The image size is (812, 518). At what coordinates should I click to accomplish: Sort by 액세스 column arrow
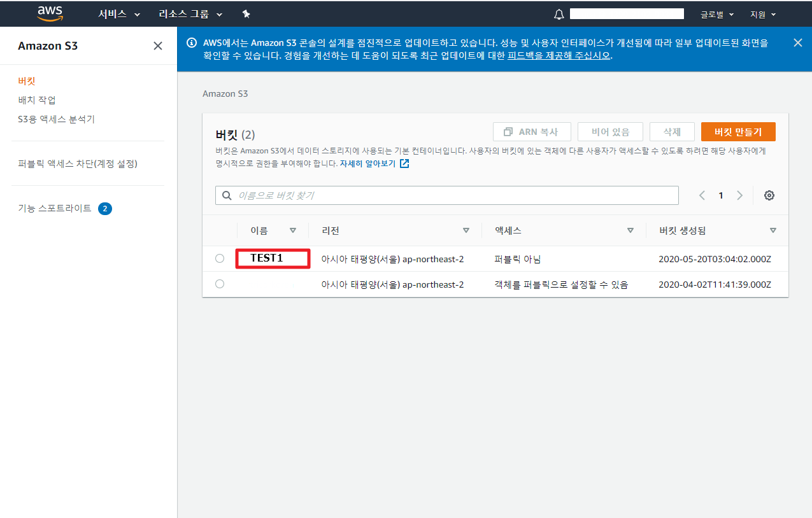630,230
